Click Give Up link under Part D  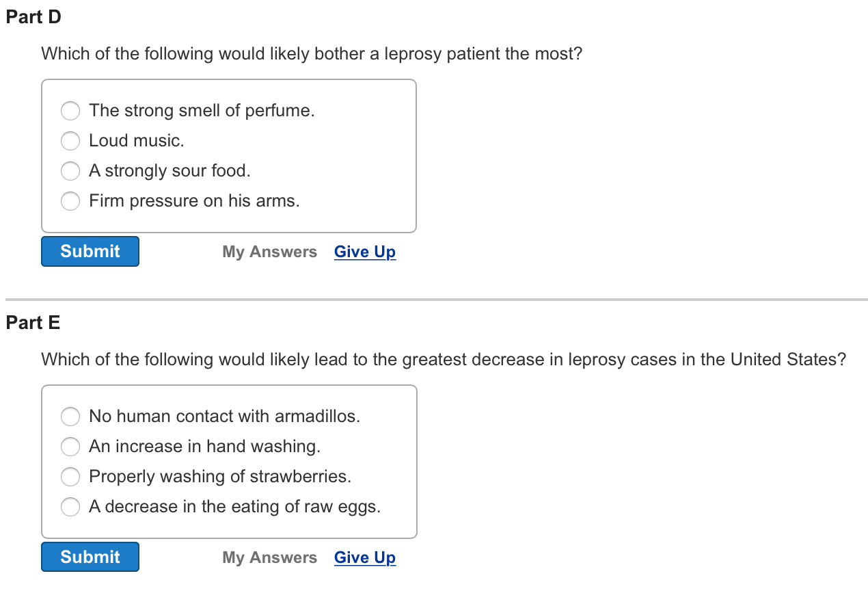point(365,252)
